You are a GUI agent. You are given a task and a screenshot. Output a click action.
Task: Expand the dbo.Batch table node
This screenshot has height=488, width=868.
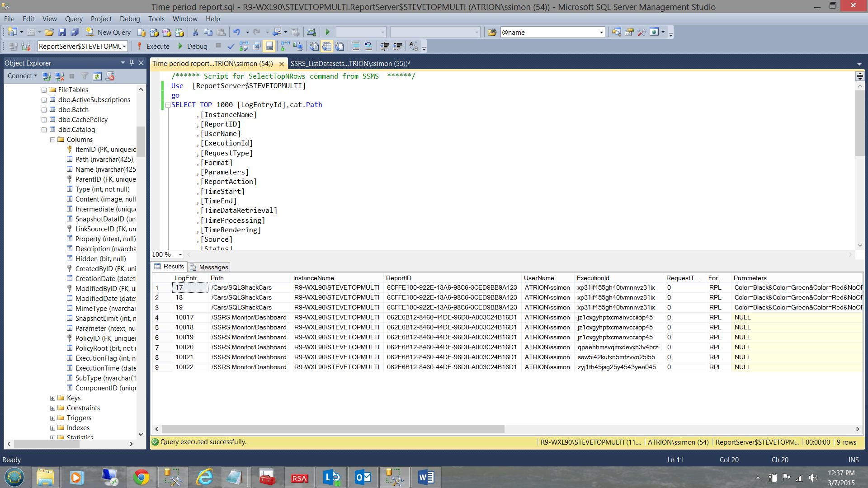[44, 109]
